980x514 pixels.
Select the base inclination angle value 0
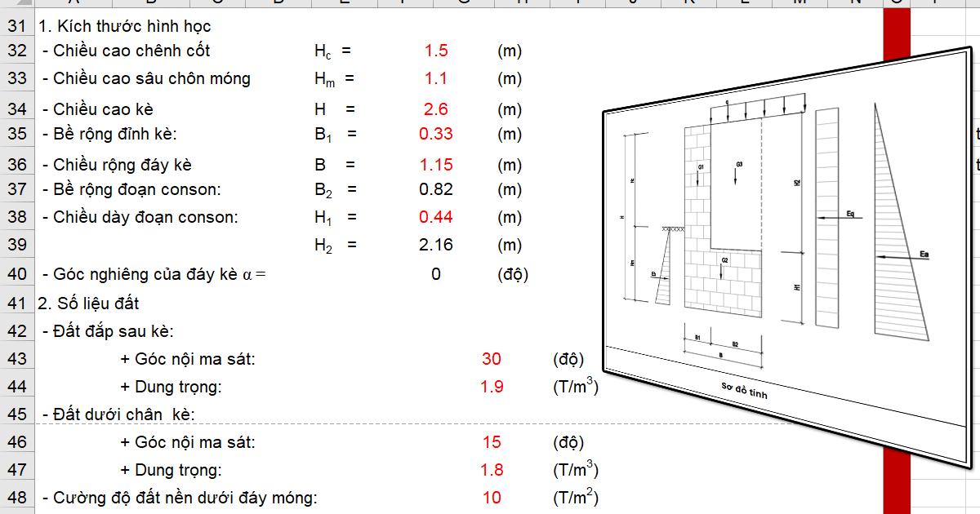click(436, 274)
